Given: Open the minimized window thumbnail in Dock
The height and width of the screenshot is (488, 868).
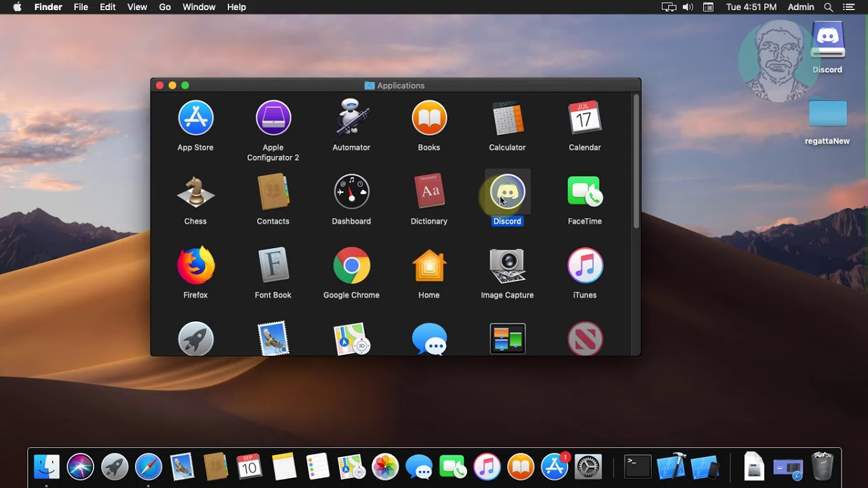Looking at the screenshot, I should click(788, 467).
